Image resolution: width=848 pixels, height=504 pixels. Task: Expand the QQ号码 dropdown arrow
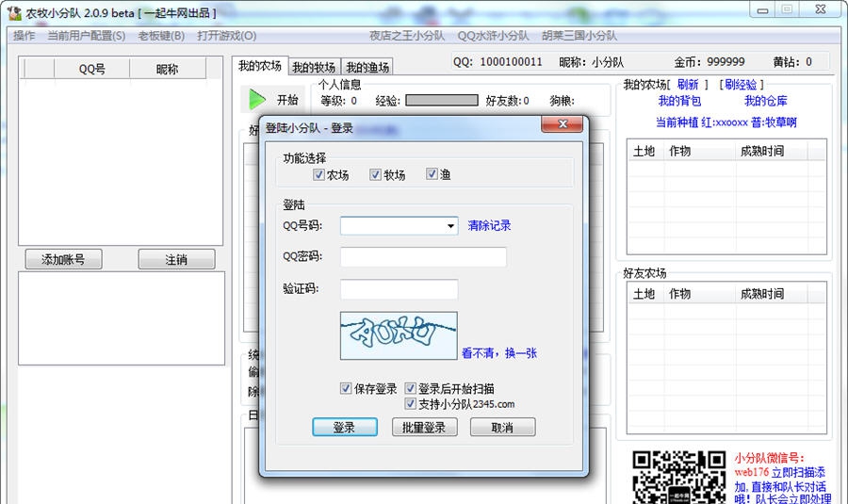(x=450, y=226)
